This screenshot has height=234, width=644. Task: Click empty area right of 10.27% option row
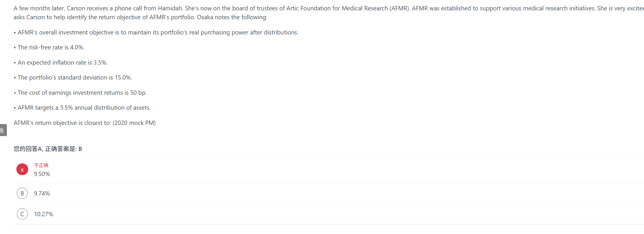coord(345,214)
